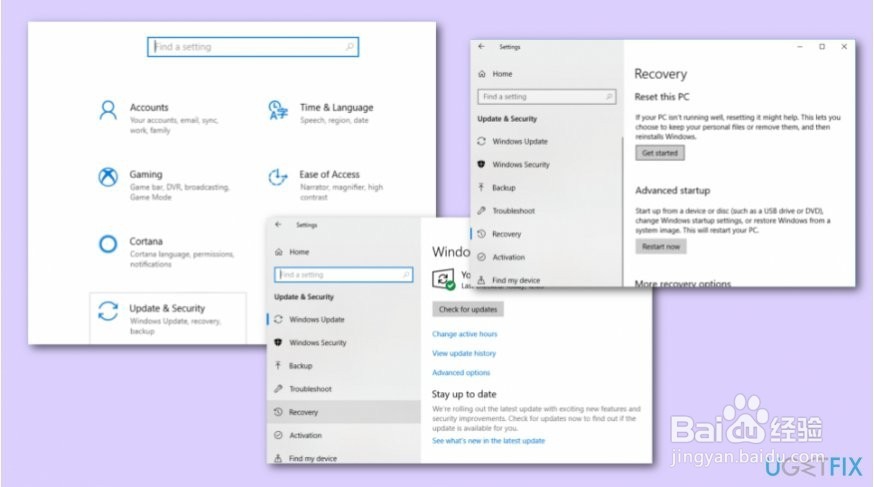Focus Find a setting box in Windows Update window

click(x=343, y=275)
